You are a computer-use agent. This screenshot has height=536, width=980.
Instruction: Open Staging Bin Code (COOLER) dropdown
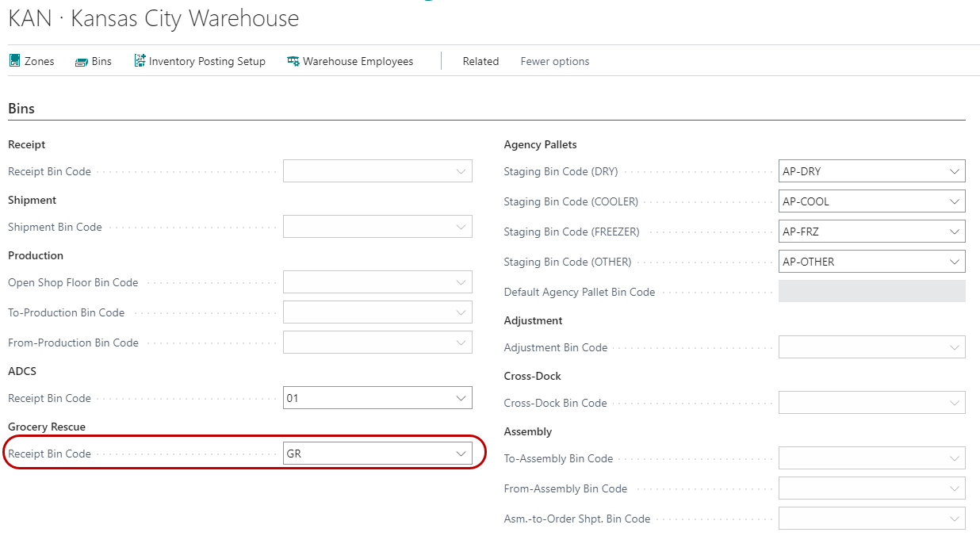click(954, 201)
